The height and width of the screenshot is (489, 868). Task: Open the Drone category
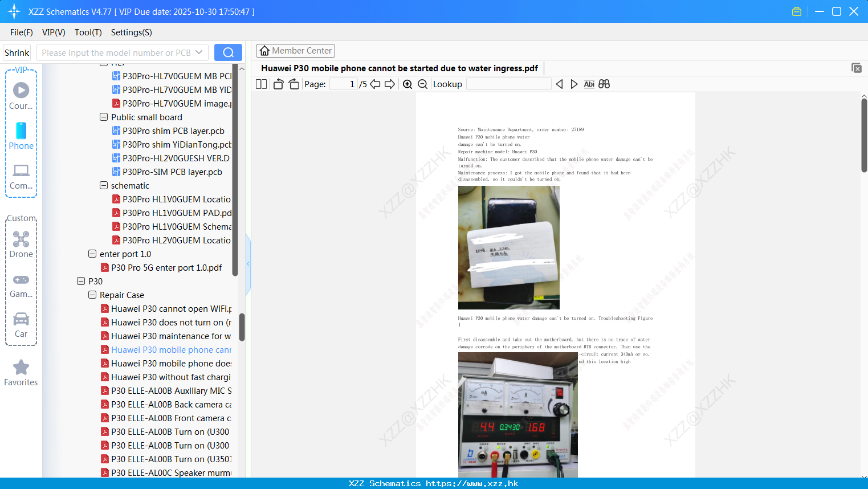pyautogui.click(x=21, y=244)
